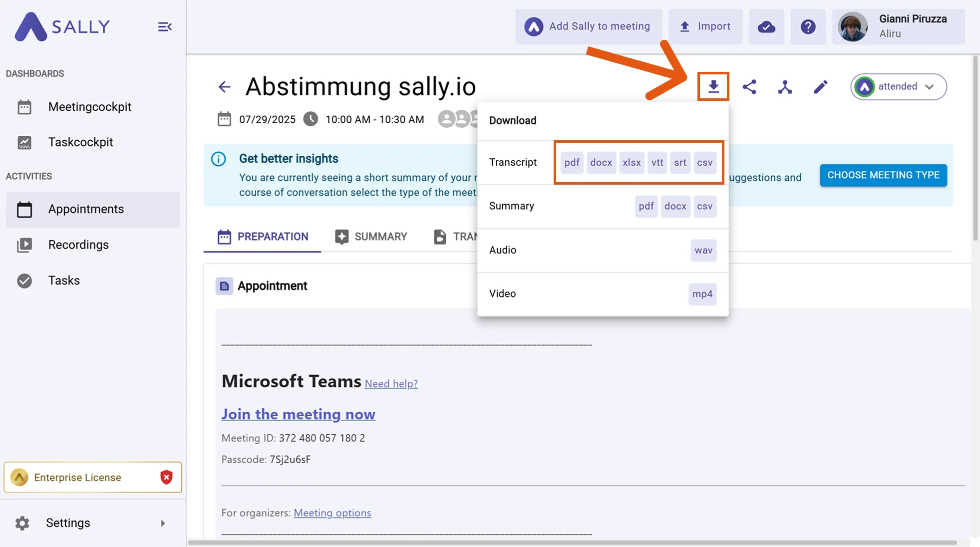Screen dimensions: 980x547
Task: Switch to the SUMMARY tab
Action: tap(371, 237)
